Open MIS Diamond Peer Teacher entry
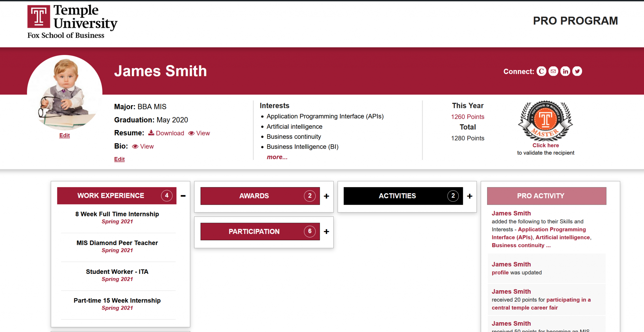 point(117,243)
